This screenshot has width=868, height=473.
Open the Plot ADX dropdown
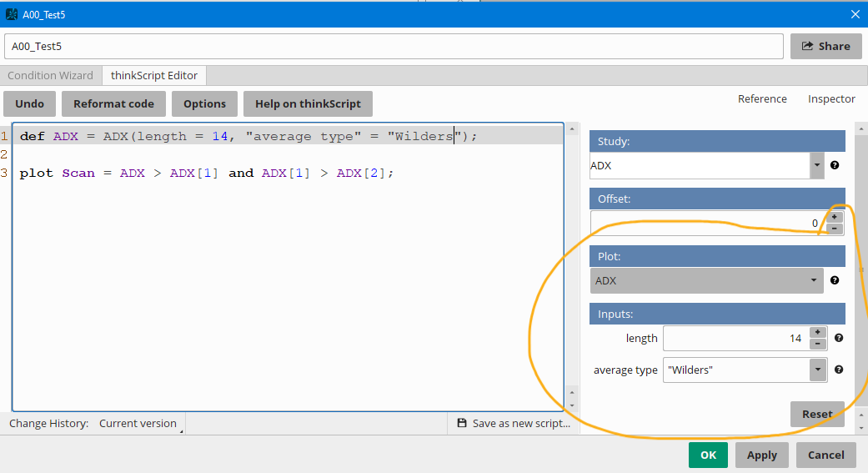click(x=814, y=280)
